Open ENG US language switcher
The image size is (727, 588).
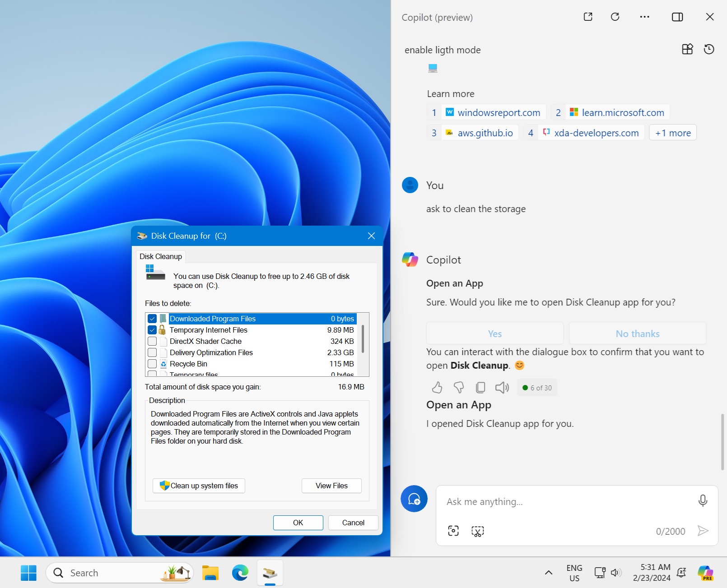click(x=574, y=573)
